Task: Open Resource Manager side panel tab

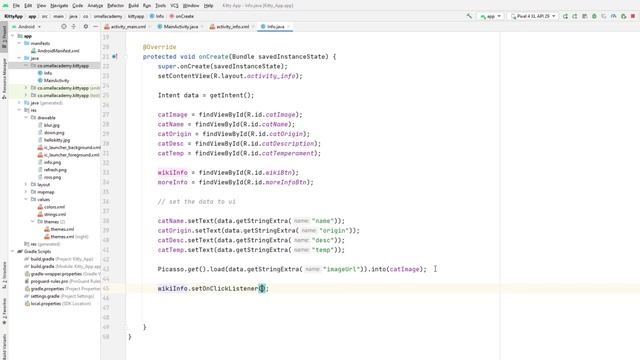Action: click(4, 78)
